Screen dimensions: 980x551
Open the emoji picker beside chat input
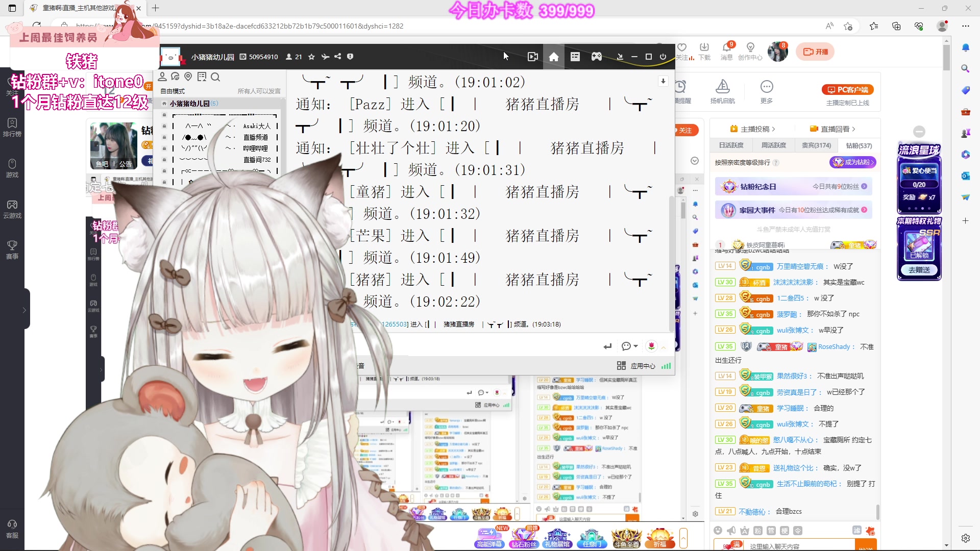click(719, 531)
